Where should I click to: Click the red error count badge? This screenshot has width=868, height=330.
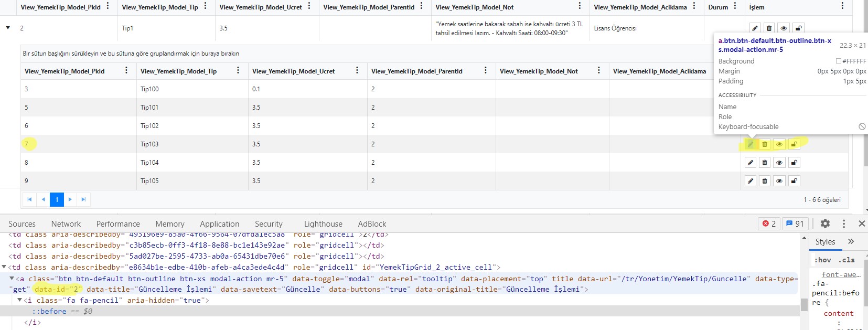(x=769, y=223)
